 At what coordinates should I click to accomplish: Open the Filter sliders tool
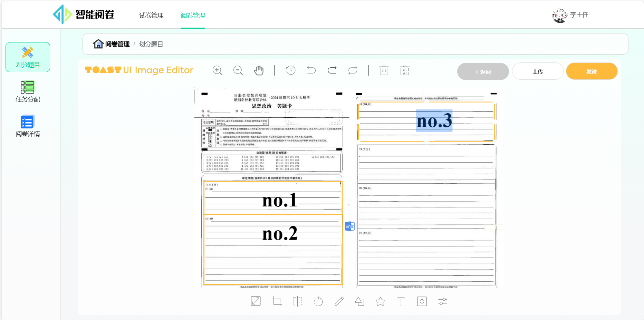pyautogui.click(x=443, y=301)
